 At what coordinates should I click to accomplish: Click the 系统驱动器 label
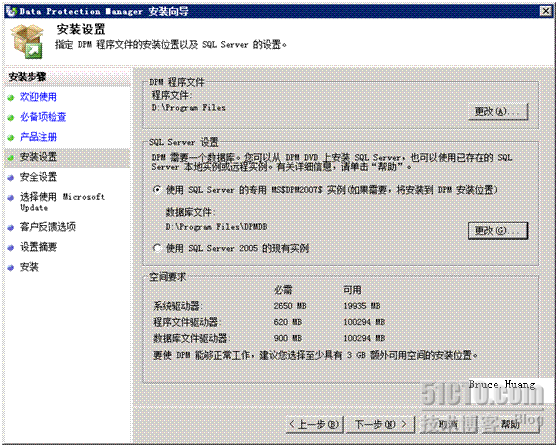tap(177, 306)
